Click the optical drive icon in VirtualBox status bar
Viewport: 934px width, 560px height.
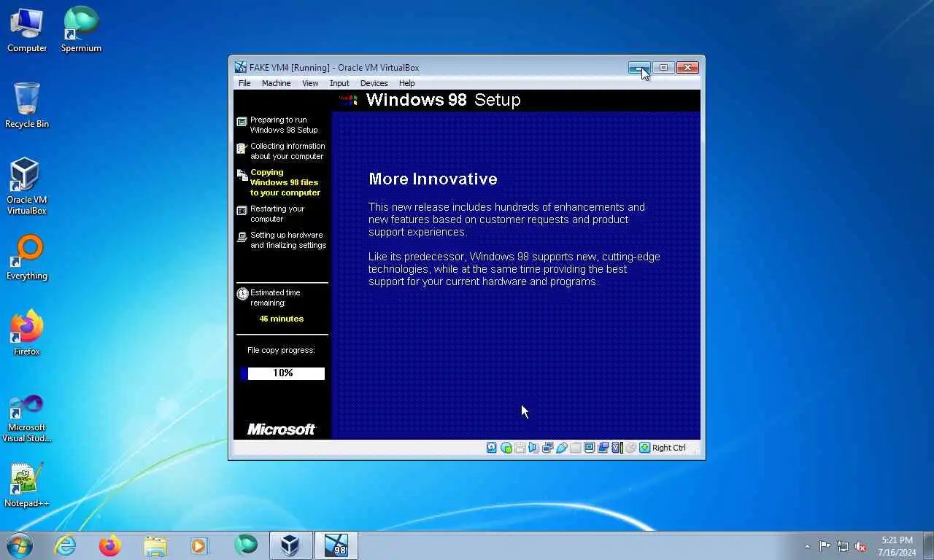[506, 448]
